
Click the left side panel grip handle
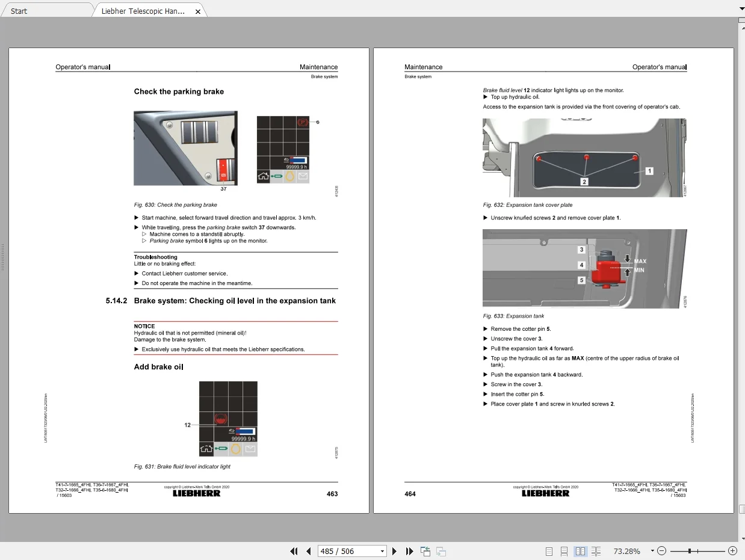(x=2, y=257)
